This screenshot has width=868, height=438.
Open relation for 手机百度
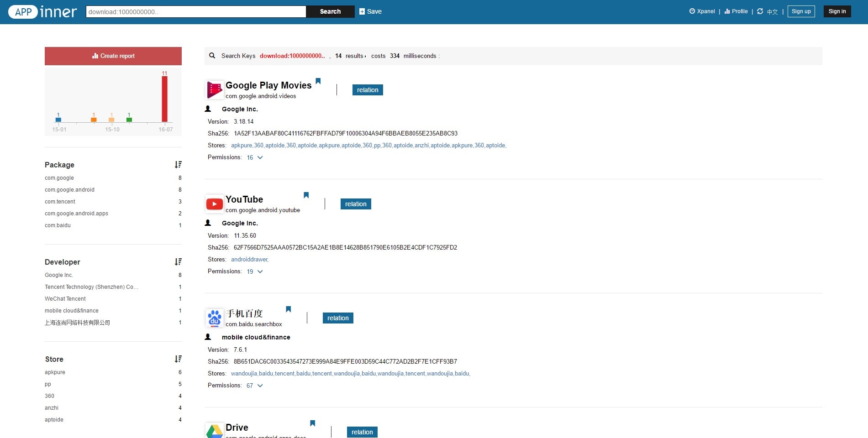[338, 318]
